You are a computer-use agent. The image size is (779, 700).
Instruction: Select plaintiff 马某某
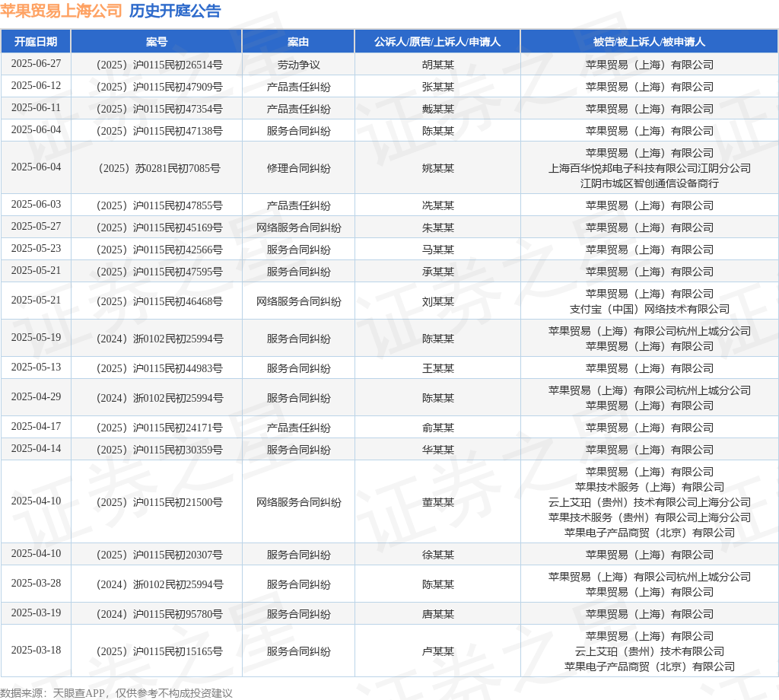point(437,250)
